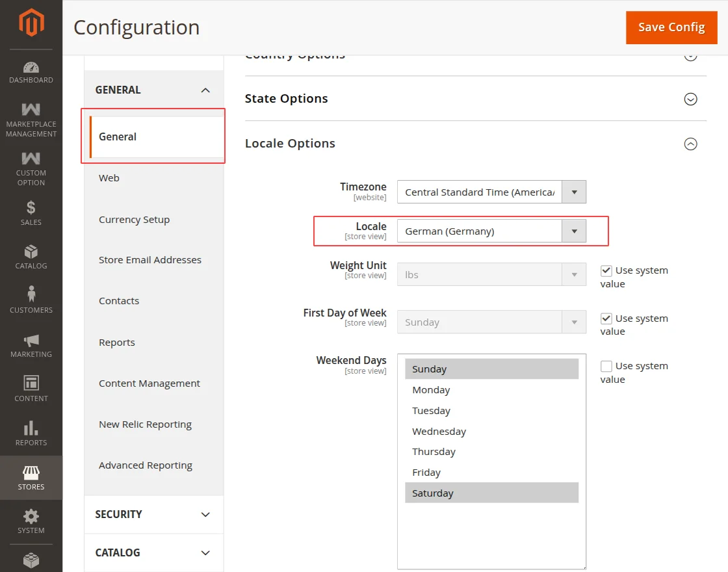Select the Customers icon in sidebar
This screenshot has width=728, height=572.
pos(31,300)
